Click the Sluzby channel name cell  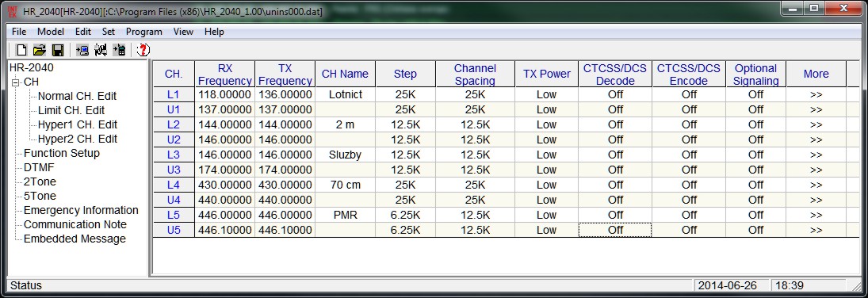[346, 155]
